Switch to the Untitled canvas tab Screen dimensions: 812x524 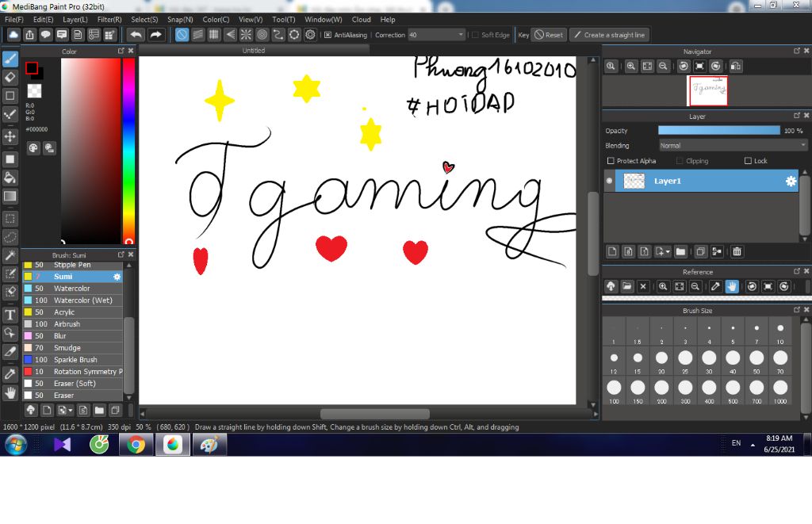click(x=254, y=50)
